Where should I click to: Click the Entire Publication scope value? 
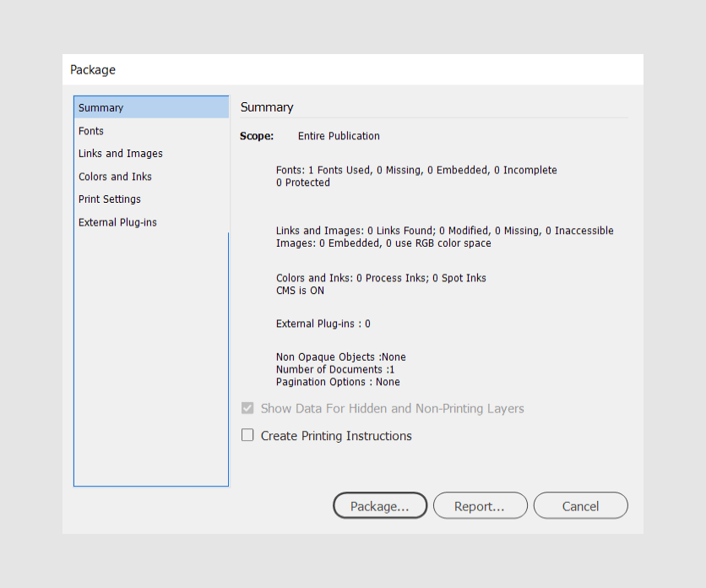coord(338,136)
